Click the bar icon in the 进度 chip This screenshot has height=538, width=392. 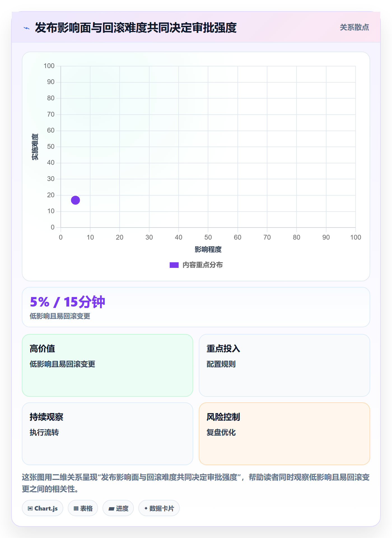tap(111, 509)
